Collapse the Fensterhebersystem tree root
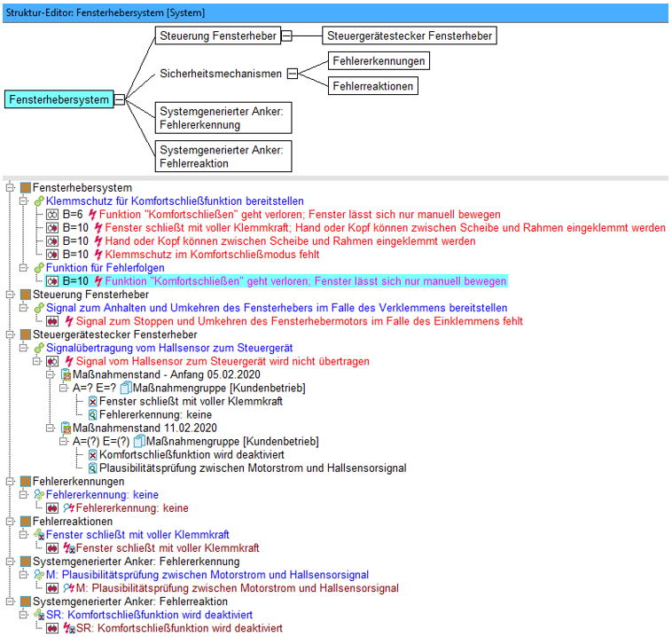 coord(11,187)
